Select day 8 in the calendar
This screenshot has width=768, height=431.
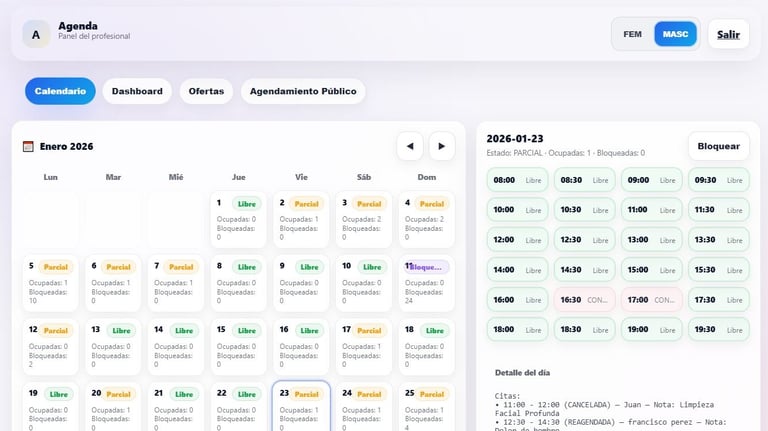coord(239,283)
